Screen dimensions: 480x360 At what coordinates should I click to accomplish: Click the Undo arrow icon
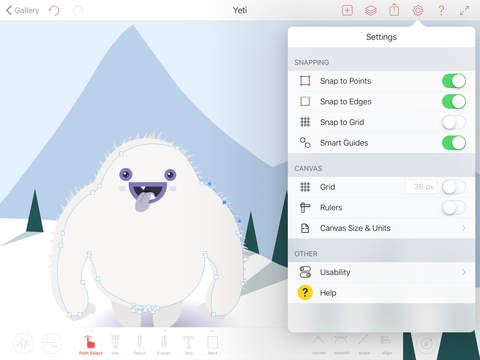(x=54, y=11)
